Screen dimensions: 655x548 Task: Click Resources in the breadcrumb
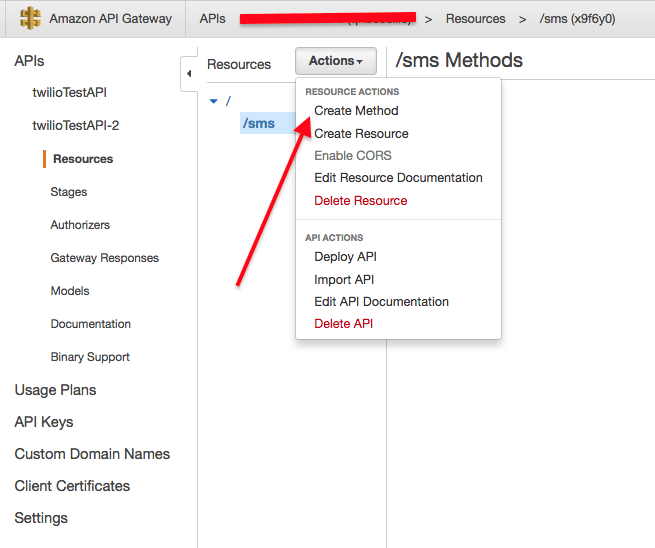[x=475, y=19]
